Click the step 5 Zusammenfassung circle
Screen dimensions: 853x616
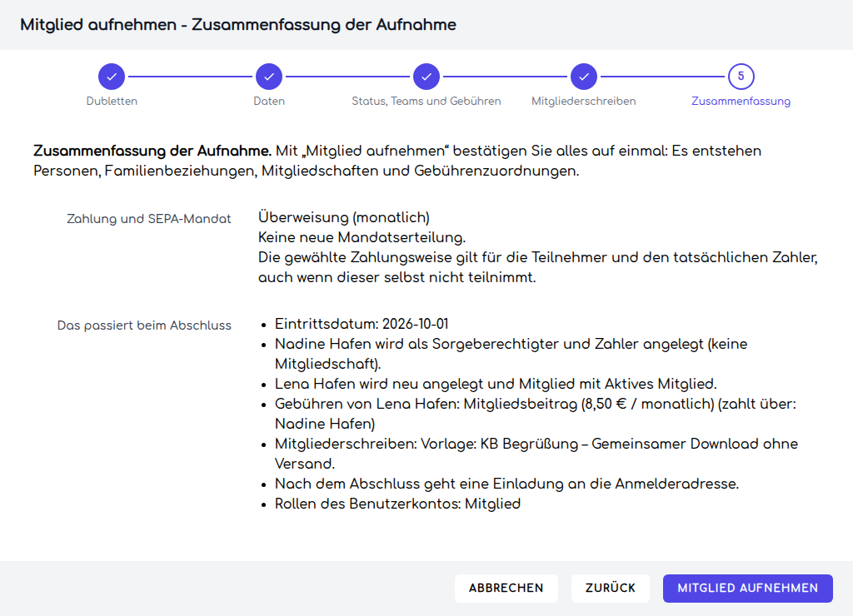[741, 77]
